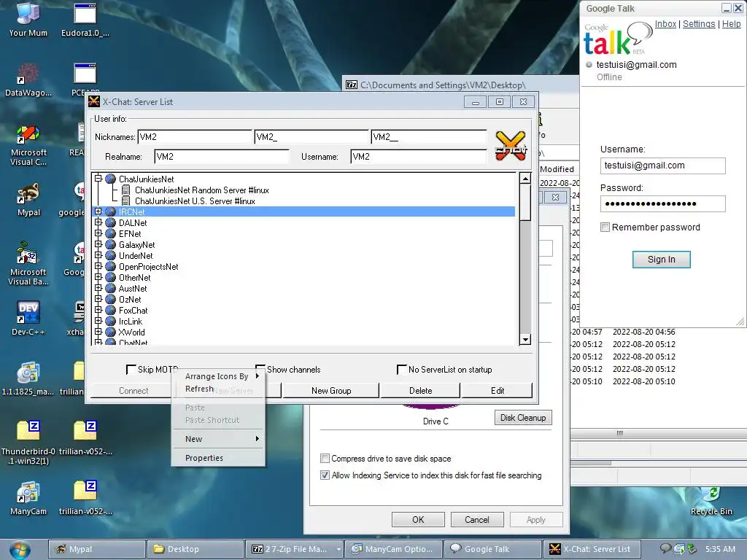Expand the AustNet network node
The image size is (747, 560).
(98, 288)
